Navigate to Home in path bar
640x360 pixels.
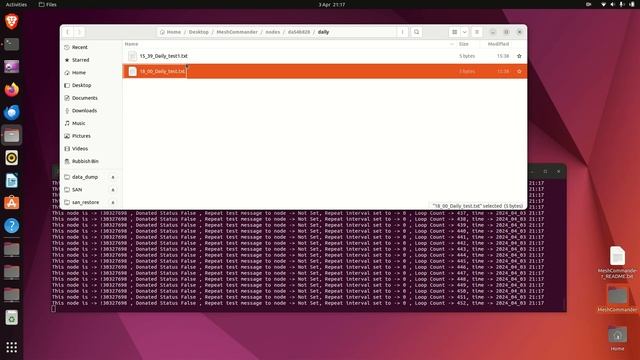click(x=170, y=32)
